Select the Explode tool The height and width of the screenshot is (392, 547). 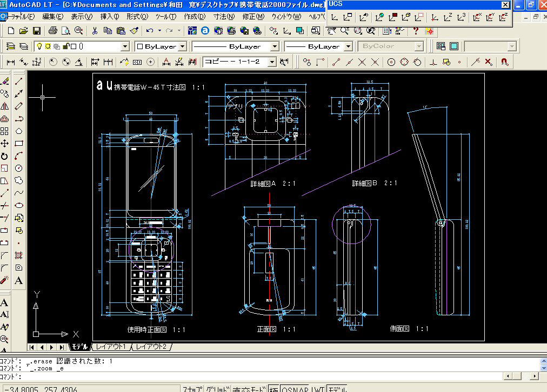4,280
